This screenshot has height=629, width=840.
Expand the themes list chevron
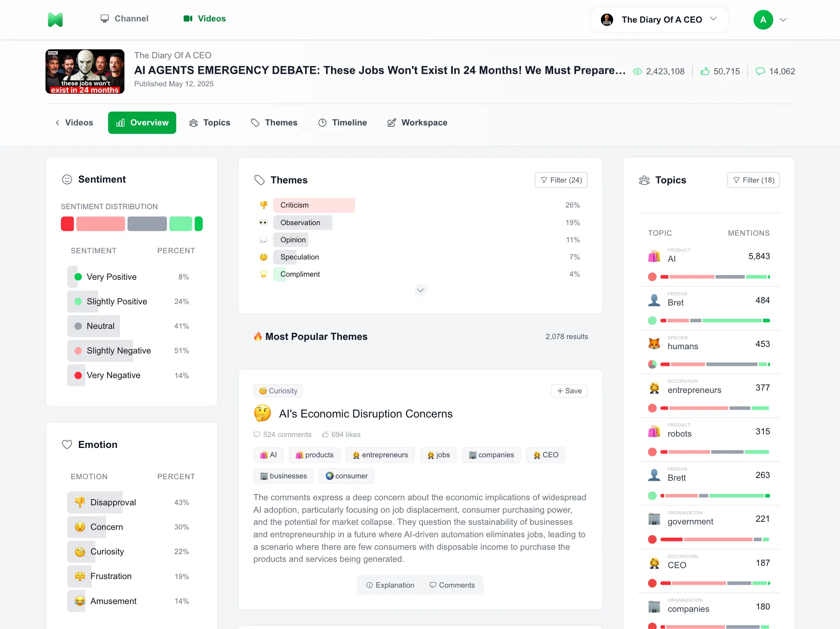tap(420, 290)
